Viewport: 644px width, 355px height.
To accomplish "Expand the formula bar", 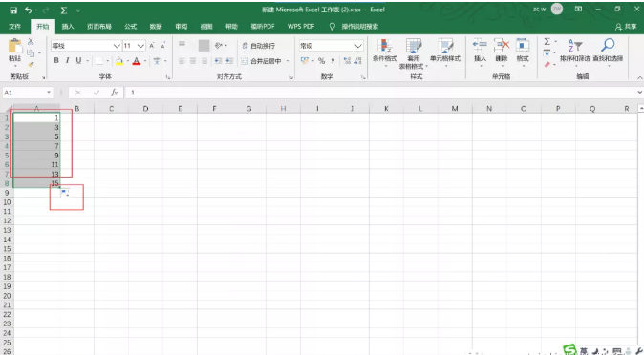I will coord(640,93).
